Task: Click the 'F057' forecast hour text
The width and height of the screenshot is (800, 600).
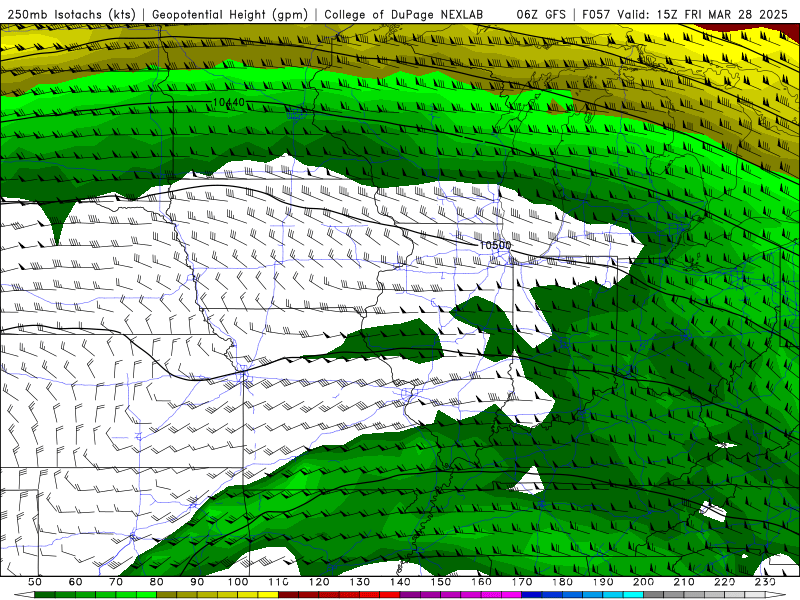Action: pyautogui.click(x=596, y=14)
